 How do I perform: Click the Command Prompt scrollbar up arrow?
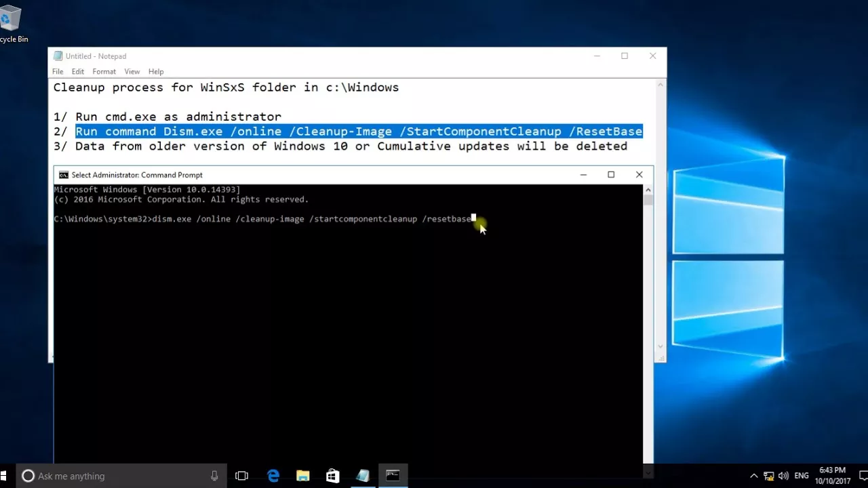tap(648, 190)
